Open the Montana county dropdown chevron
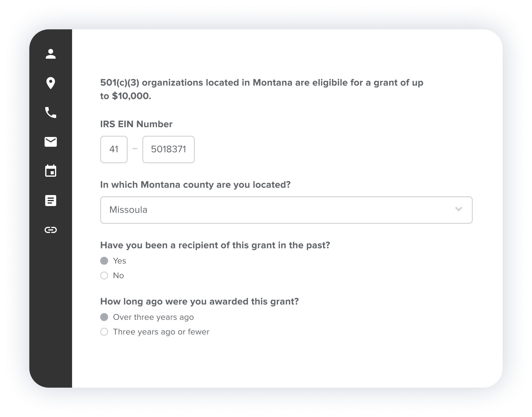 [458, 209]
